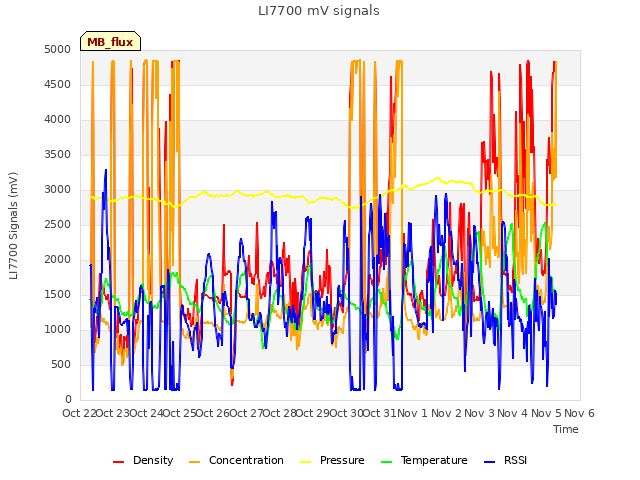Click the blue RSSI legend swatch
Viewport: 640px width, 480px height.
489,462
